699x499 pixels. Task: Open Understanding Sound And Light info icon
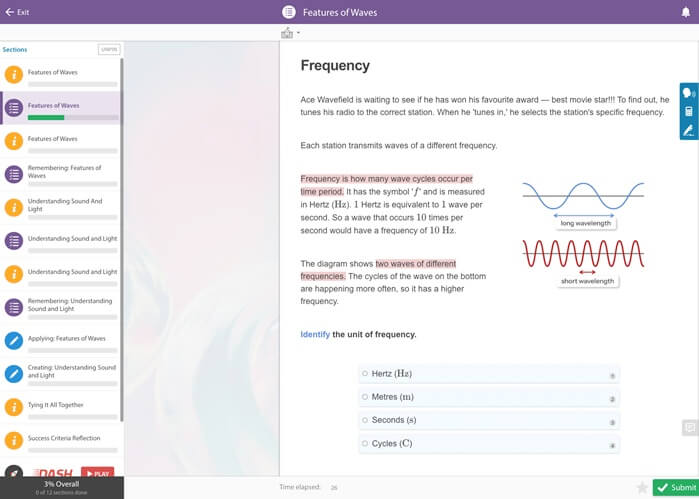tap(14, 208)
